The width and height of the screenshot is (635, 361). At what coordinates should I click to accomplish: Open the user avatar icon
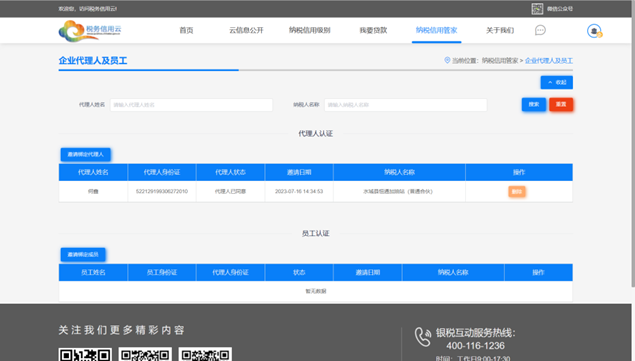pyautogui.click(x=594, y=31)
